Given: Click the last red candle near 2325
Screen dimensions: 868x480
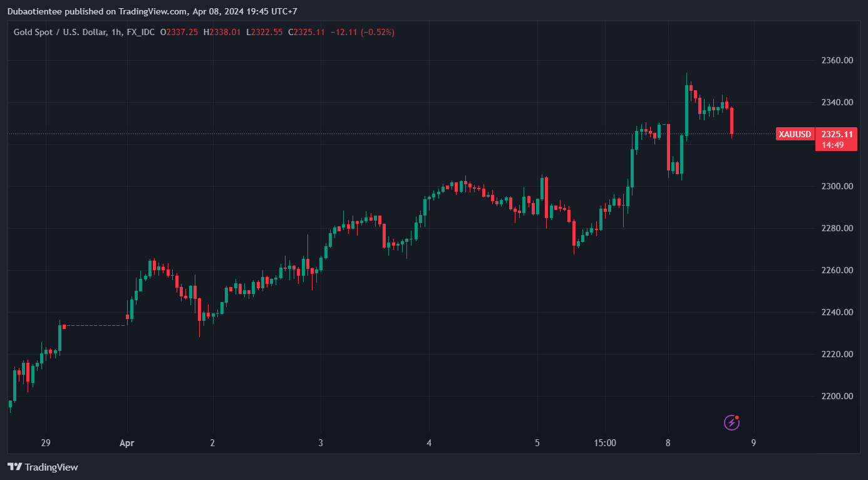Looking at the screenshot, I should 731,121.
